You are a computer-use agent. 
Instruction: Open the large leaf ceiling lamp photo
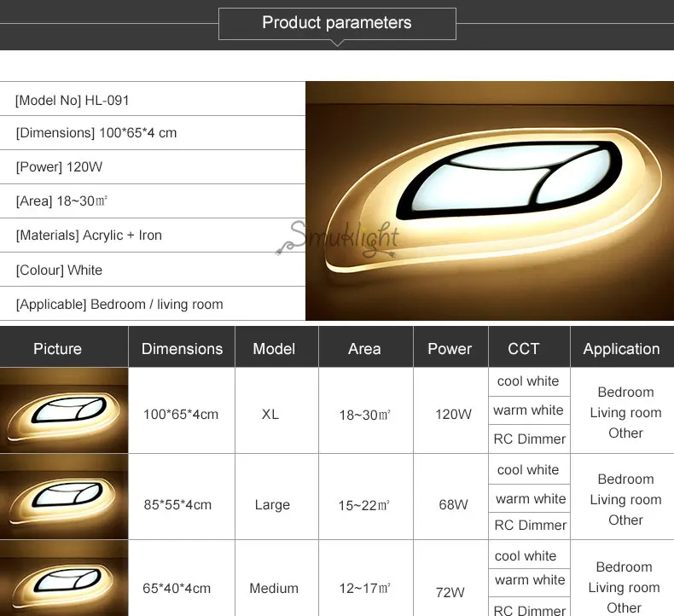(x=490, y=200)
